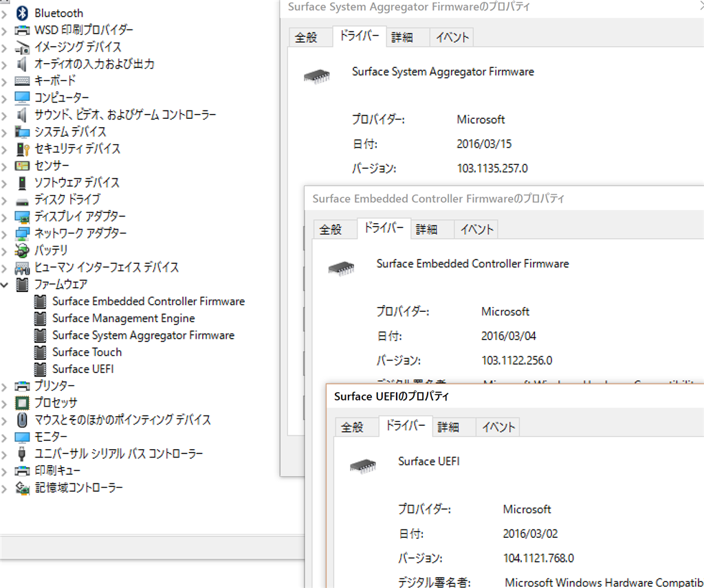
Task: Click the chip icon beside Surface Touch
Action: [x=41, y=352]
